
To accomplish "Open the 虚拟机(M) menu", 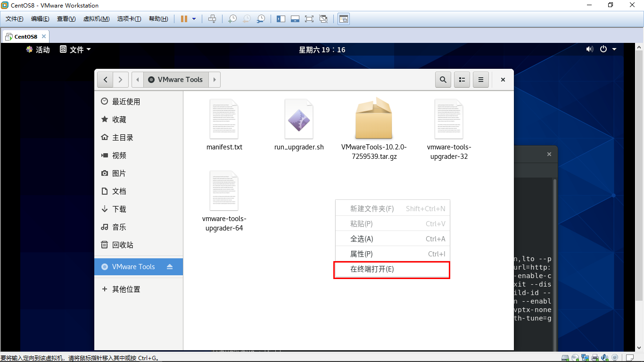I will [96, 19].
